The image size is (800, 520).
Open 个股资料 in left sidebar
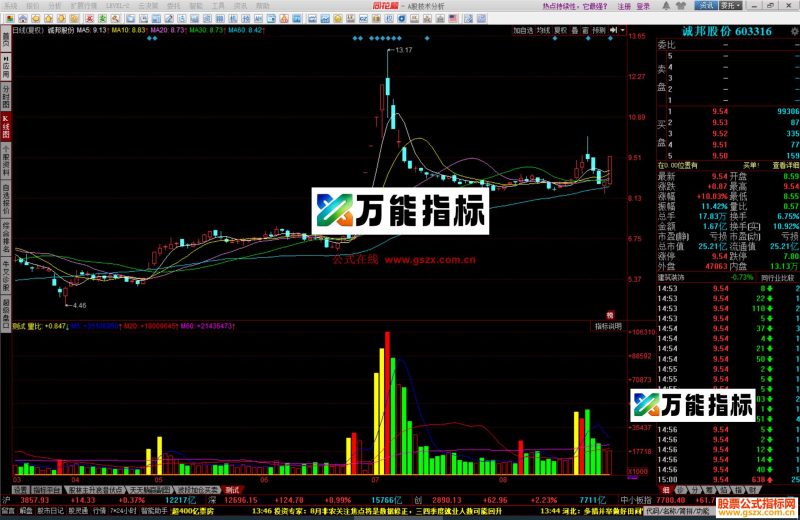coord(6,161)
